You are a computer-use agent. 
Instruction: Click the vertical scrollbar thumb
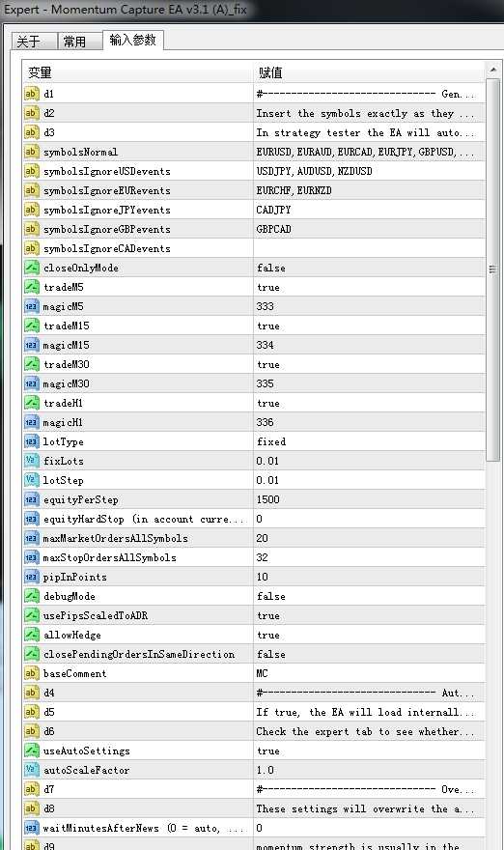click(x=492, y=269)
